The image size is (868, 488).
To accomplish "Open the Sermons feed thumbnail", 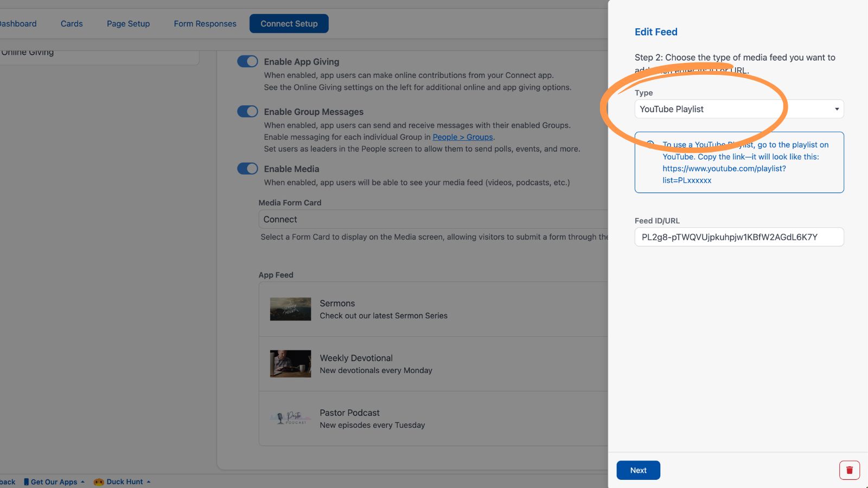I will pos(290,309).
